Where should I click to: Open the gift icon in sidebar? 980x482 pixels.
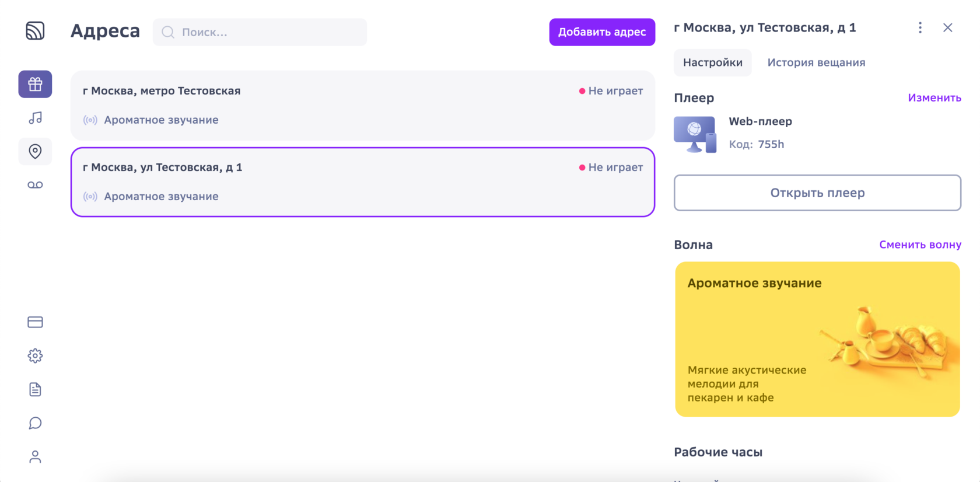tap(35, 85)
